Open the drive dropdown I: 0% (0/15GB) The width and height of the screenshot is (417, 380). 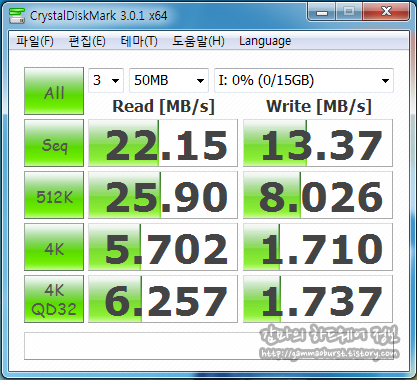[304, 80]
